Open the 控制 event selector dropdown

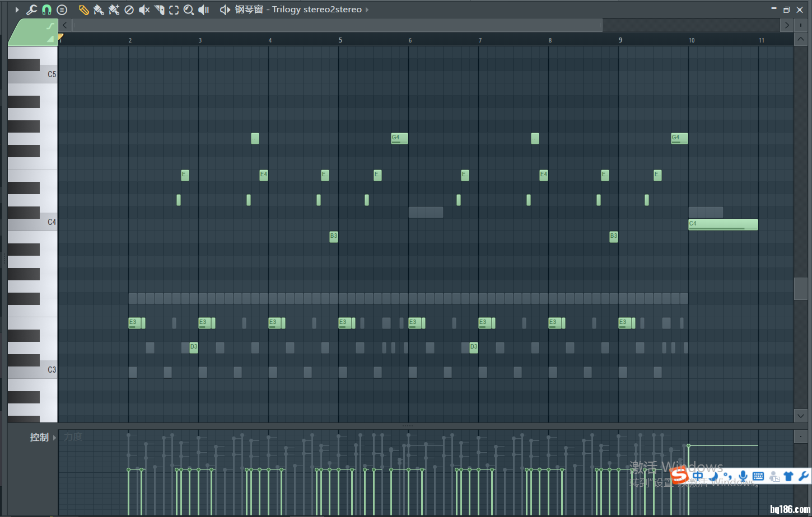(x=43, y=438)
